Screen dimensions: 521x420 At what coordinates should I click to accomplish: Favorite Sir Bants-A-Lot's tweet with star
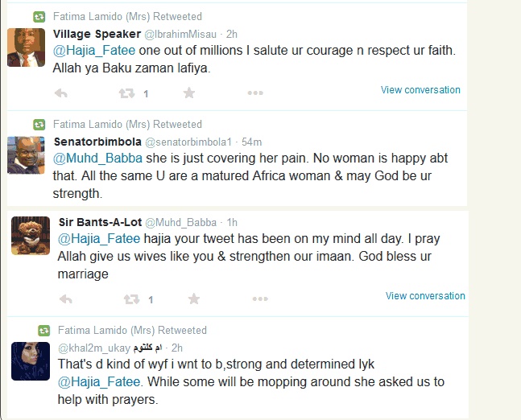tap(194, 299)
